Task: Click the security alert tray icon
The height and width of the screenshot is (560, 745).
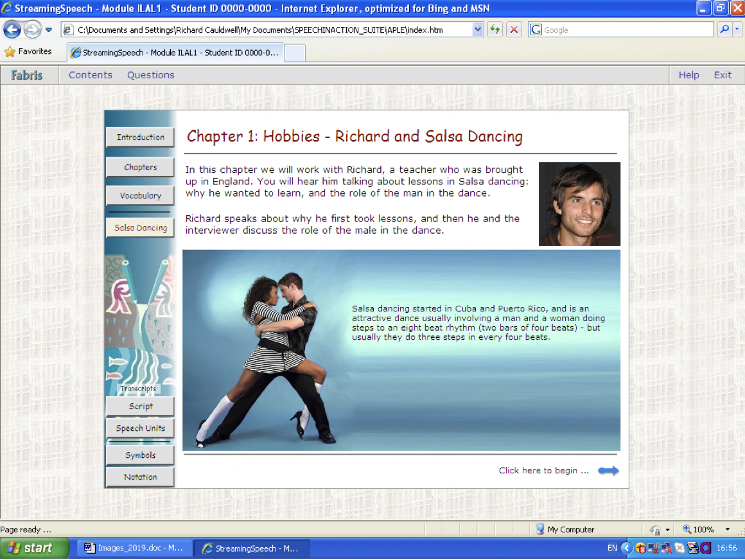Action: click(x=640, y=548)
